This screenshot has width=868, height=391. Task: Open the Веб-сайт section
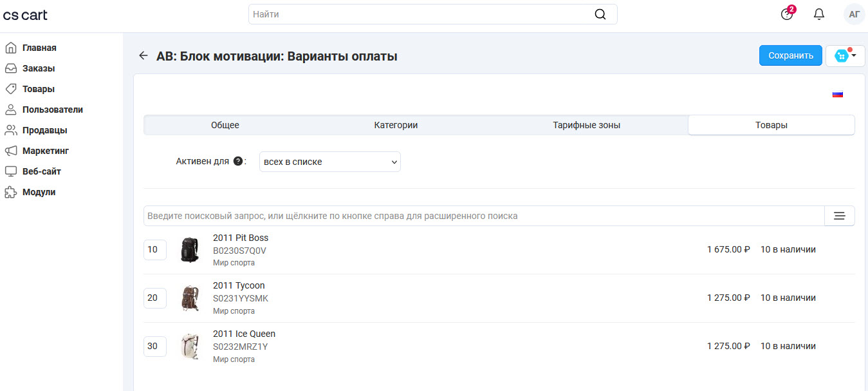[x=42, y=171]
